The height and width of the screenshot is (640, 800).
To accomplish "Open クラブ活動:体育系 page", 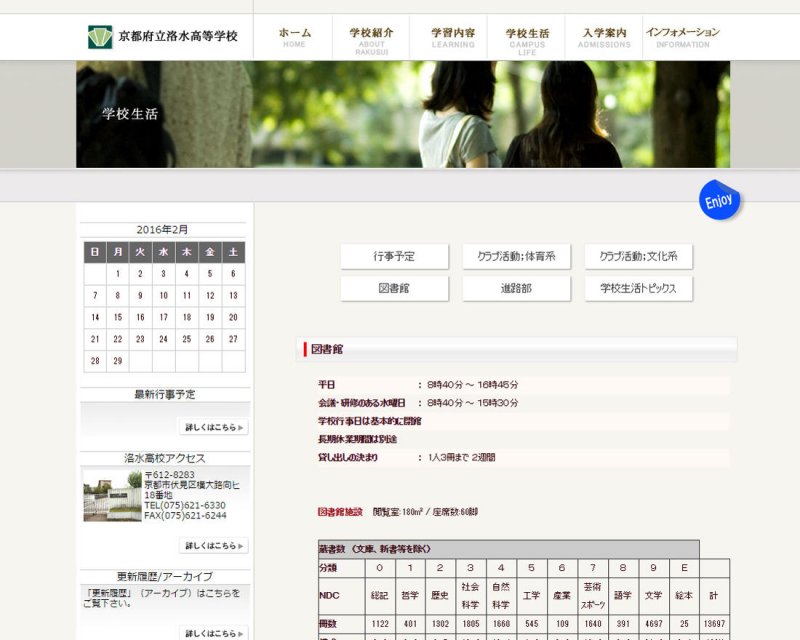I will pos(516,257).
